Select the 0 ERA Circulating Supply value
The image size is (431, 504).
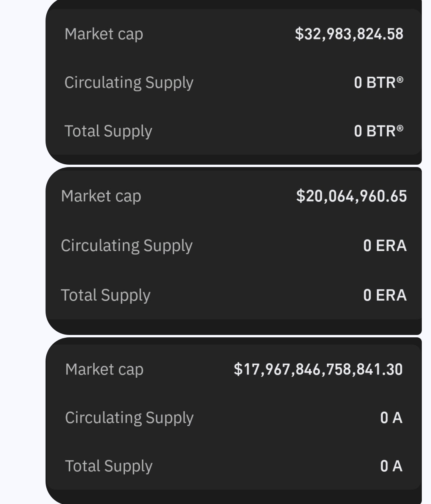385,245
